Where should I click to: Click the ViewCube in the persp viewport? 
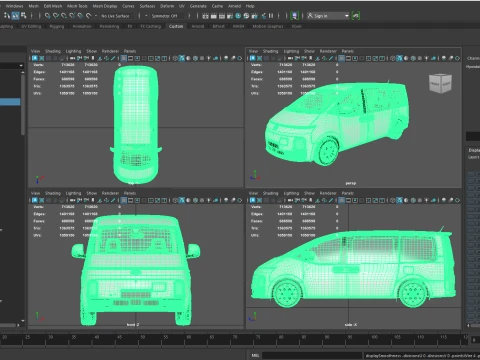pos(440,83)
